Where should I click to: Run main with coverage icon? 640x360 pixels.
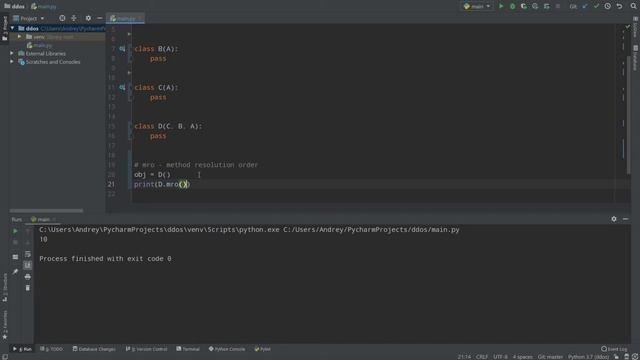tap(524, 6)
